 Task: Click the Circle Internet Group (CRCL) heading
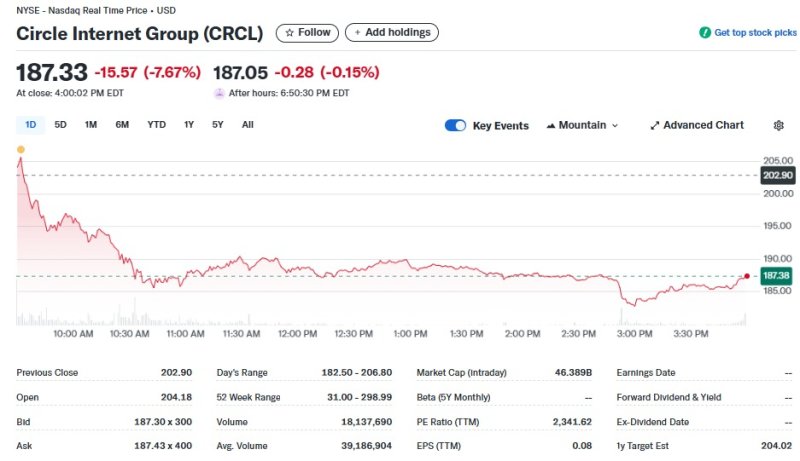coord(140,34)
